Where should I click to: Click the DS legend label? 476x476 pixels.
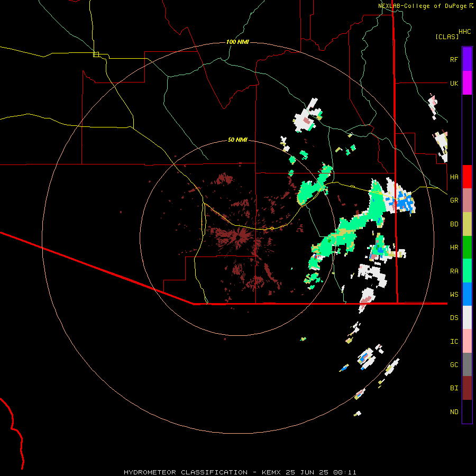[x=454, y=318]
